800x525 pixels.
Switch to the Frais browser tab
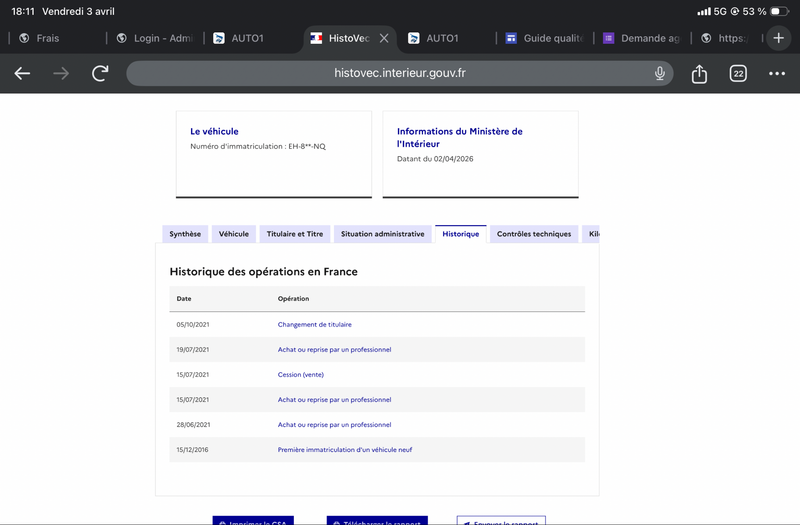(x=47, y=38)
